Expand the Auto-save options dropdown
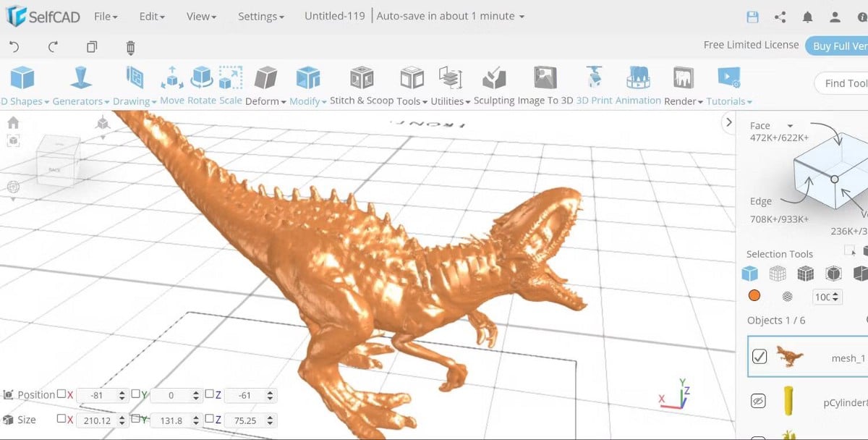868x440 pixels. pos(522,17)
